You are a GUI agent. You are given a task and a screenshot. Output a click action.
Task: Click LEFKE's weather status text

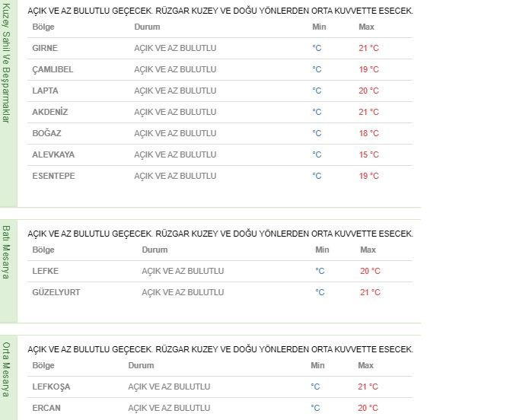(183, 271)
